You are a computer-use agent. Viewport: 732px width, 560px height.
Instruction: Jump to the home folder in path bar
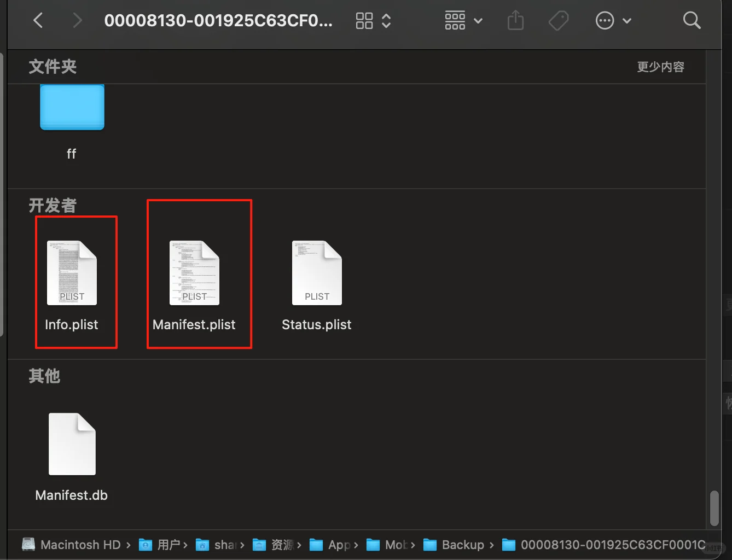(216, 545)
